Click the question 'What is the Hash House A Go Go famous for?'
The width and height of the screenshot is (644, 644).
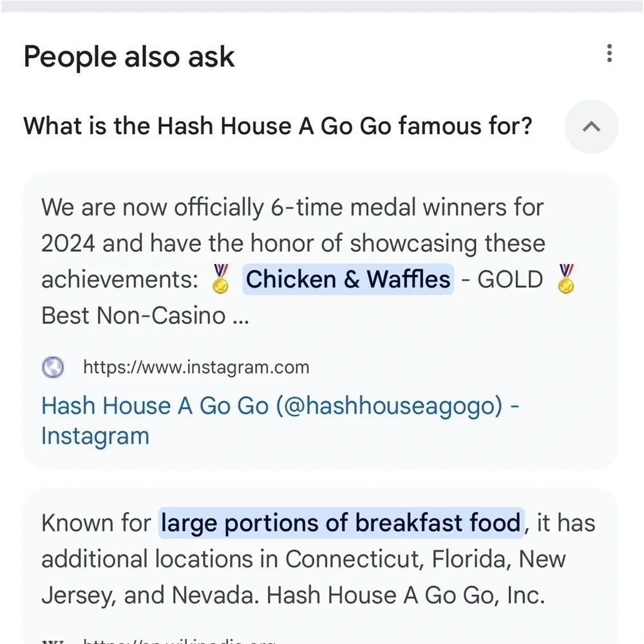(278, 126)
